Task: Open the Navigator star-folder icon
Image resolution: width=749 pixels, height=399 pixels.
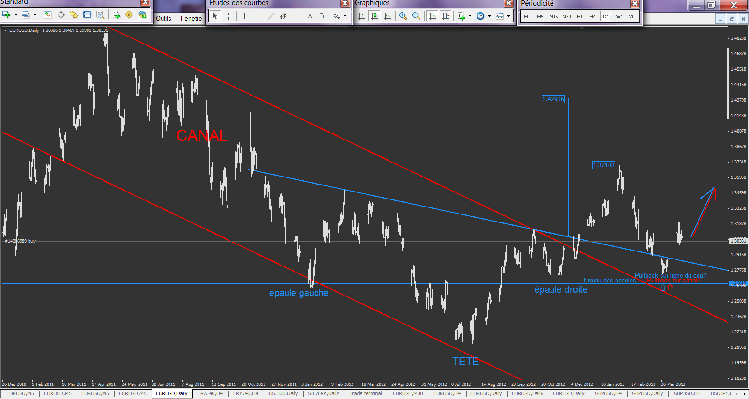Action: tap(74, 15)
